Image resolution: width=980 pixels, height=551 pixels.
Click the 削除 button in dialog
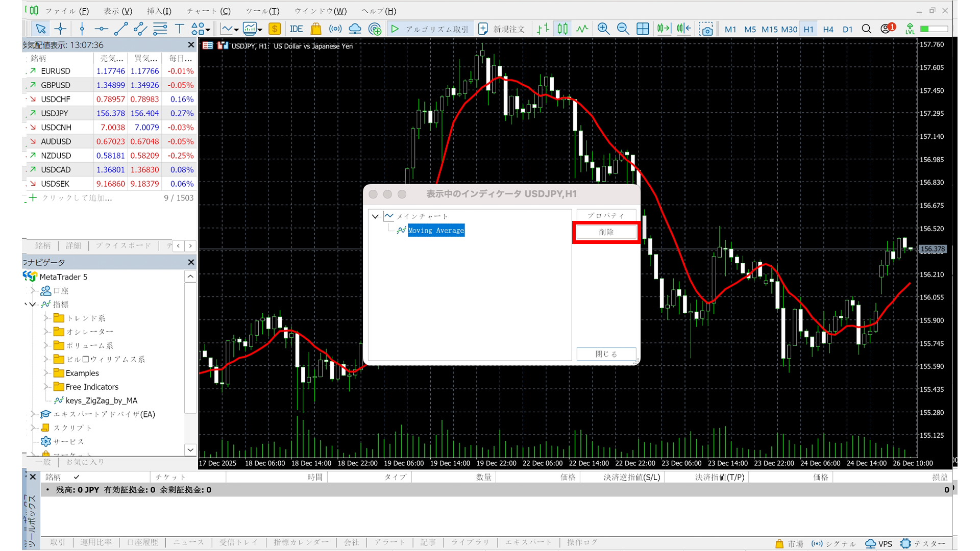click(x=606, y=232)
